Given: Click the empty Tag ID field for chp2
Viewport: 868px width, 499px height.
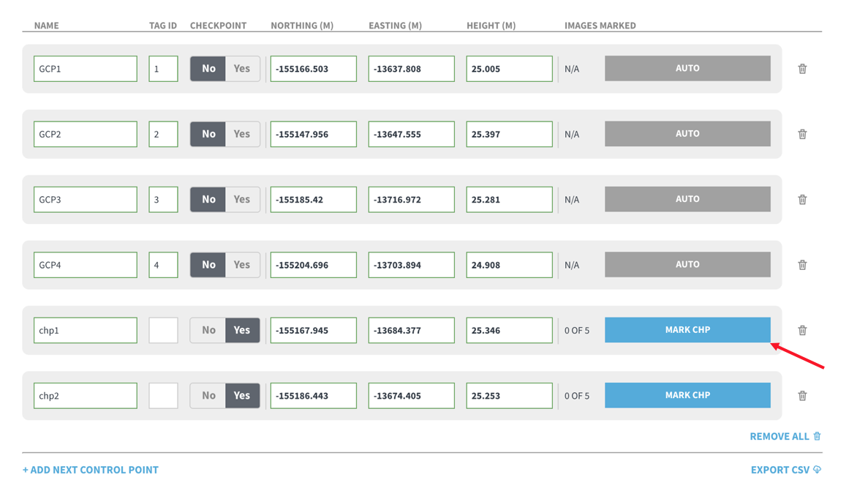Looking at the screenshot, I should coord(163,395).
